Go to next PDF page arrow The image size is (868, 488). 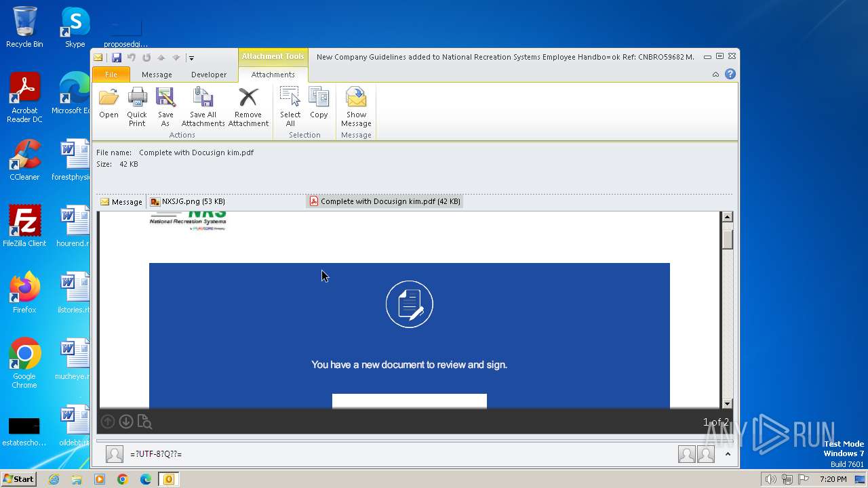(x=126, y=422)
